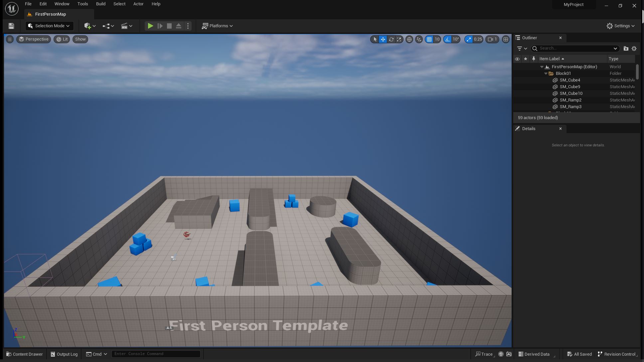Open the Outliner settings gear
The height and width of the screenshot is (362, 644).
tap(634, 48)
